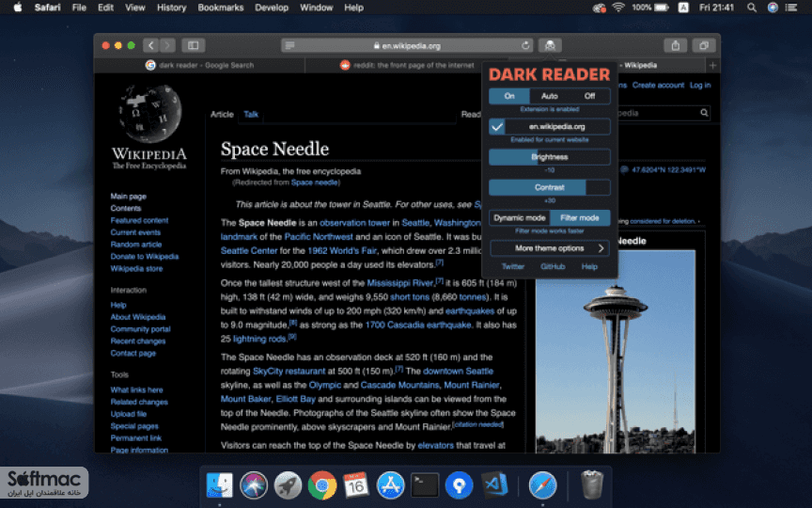Select Filter mode in Dark Reader
The width and height of the screenshot is (812, 508).
(580, 217)
